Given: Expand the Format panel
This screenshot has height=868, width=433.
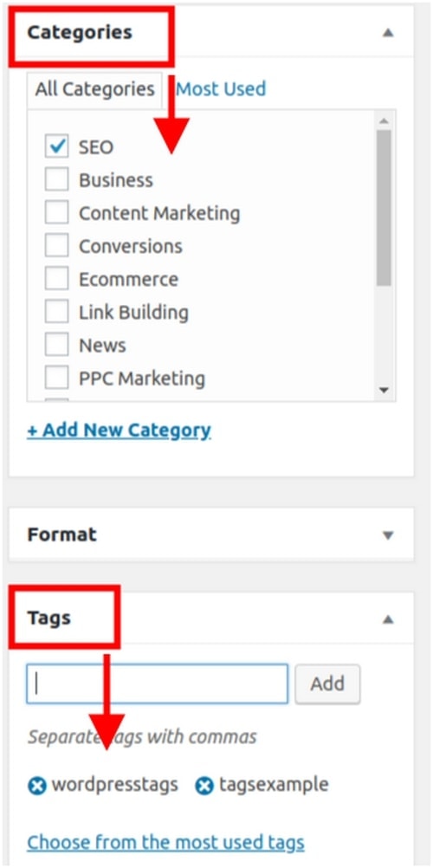Looking at the screenshot, I should point(388,535).
